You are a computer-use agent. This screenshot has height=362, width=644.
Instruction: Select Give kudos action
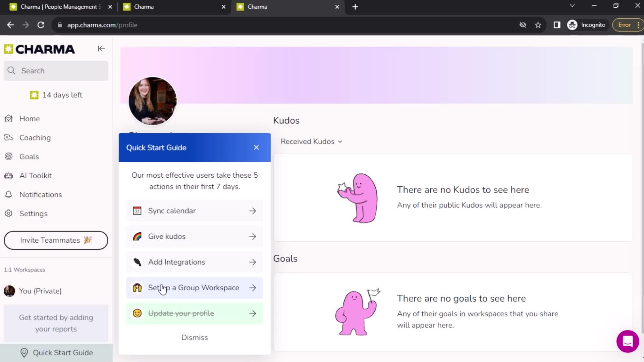coord(194,236)
